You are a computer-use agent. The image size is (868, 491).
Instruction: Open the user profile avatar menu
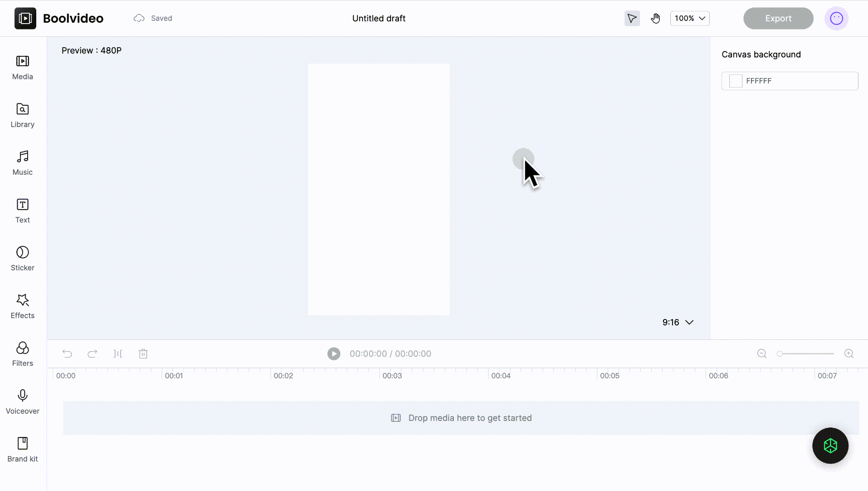(836, 19)
